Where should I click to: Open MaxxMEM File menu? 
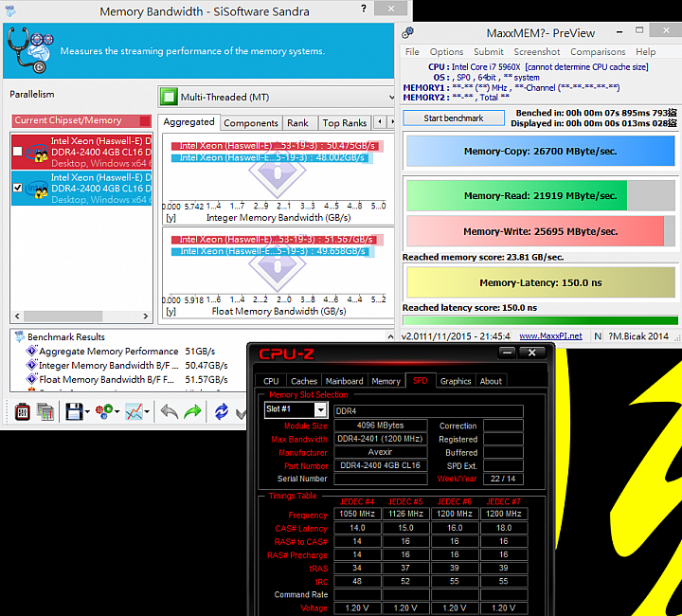click(x=412, y=52)
